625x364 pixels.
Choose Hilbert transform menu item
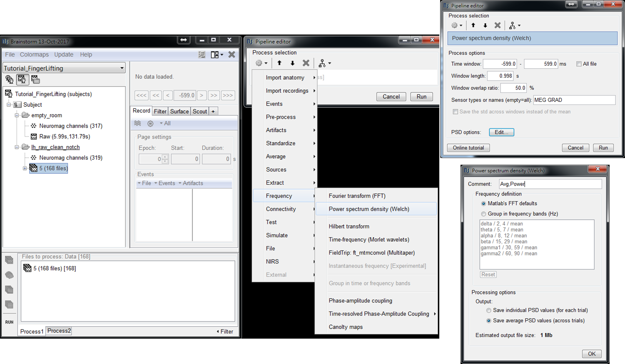click(x=349, y=226)
